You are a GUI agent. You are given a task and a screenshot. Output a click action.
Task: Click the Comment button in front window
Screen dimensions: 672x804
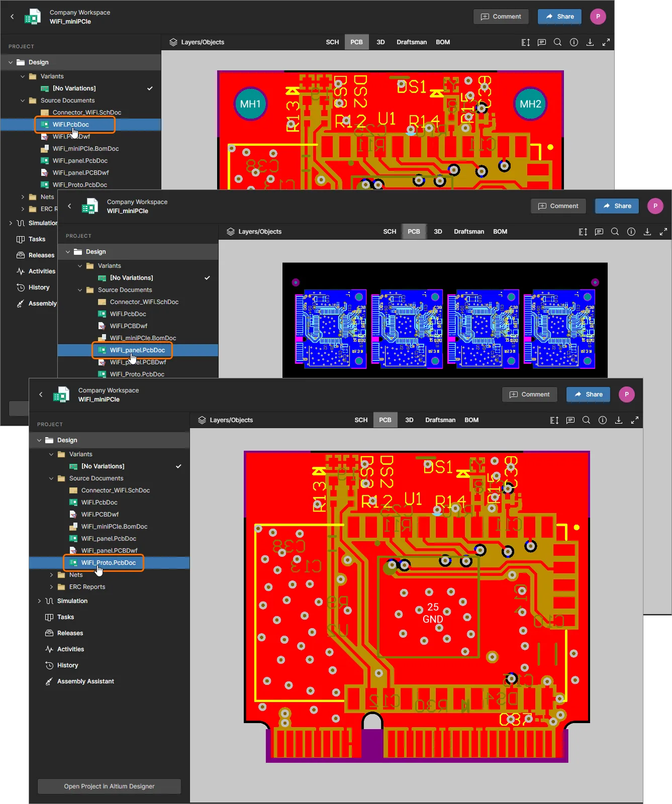click(530, 394)
